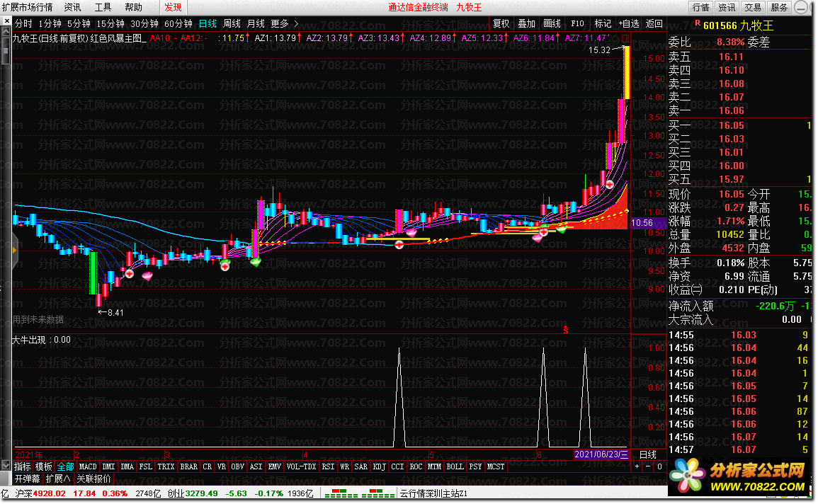Click the 0 reset button below chart
The height and width of the screenshot is (504, 818).
659,466
